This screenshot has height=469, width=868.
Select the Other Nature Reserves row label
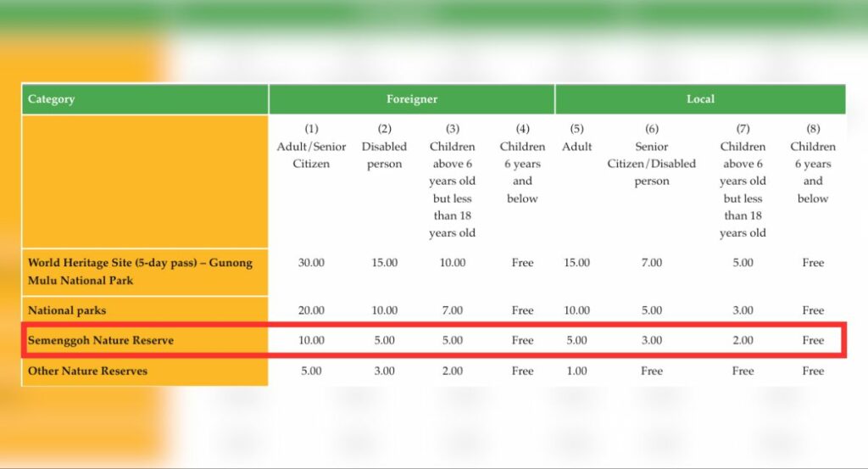click(87, 371)
